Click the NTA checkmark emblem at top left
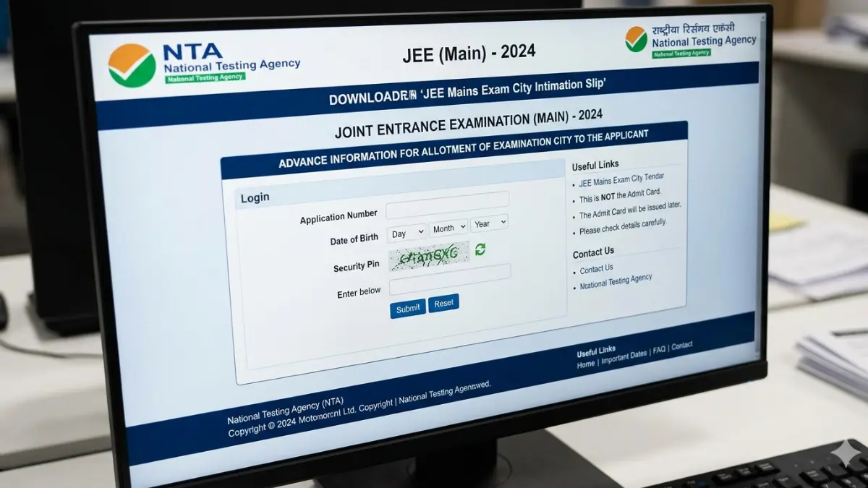The width and height of the screenshot is (868, 488). (132, 66)
